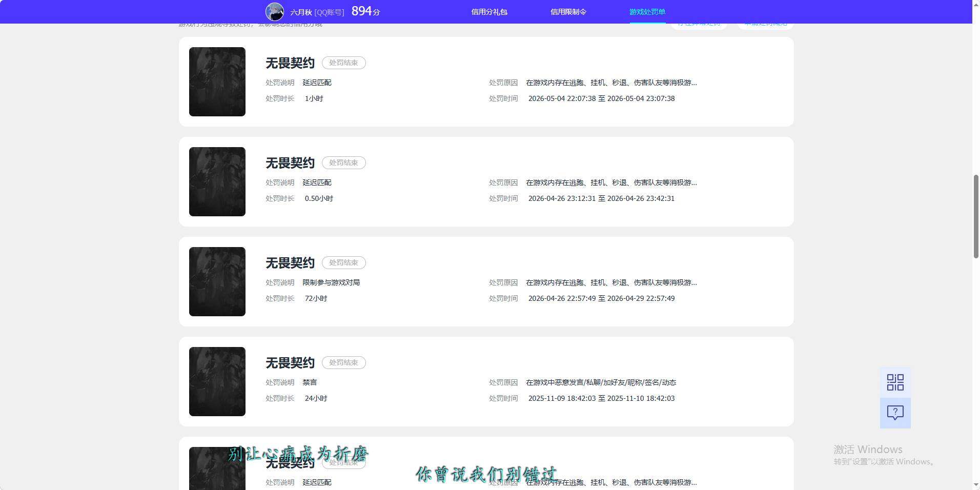Click the 禁言 penalty description
Viewport: 980px width, 490px height.
[x=310, y=382]
